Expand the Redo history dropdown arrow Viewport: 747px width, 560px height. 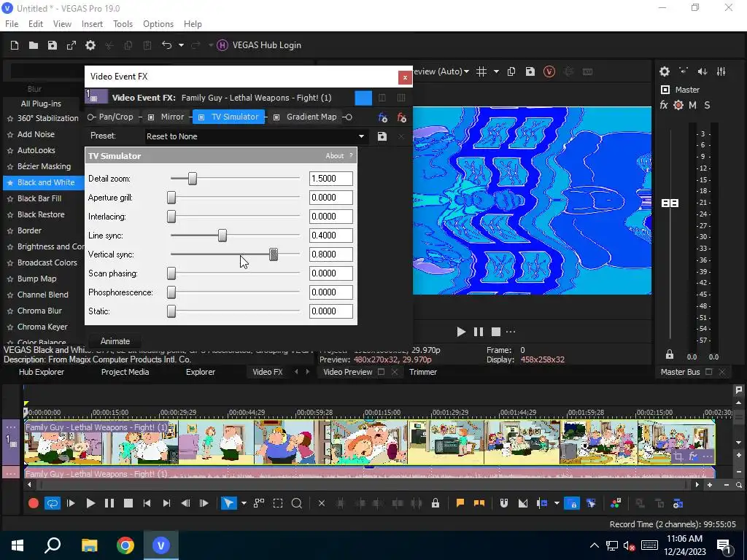point(211,45)
